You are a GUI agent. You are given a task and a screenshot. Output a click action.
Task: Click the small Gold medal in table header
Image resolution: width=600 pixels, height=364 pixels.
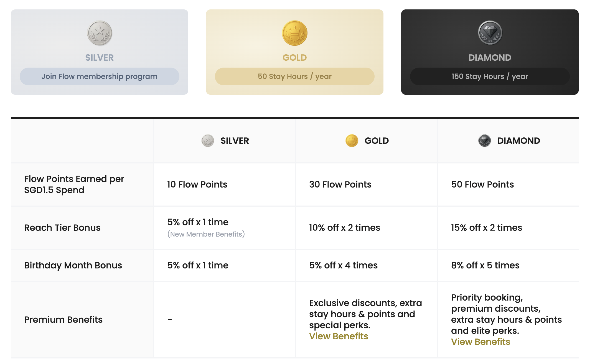coord(352,141)
